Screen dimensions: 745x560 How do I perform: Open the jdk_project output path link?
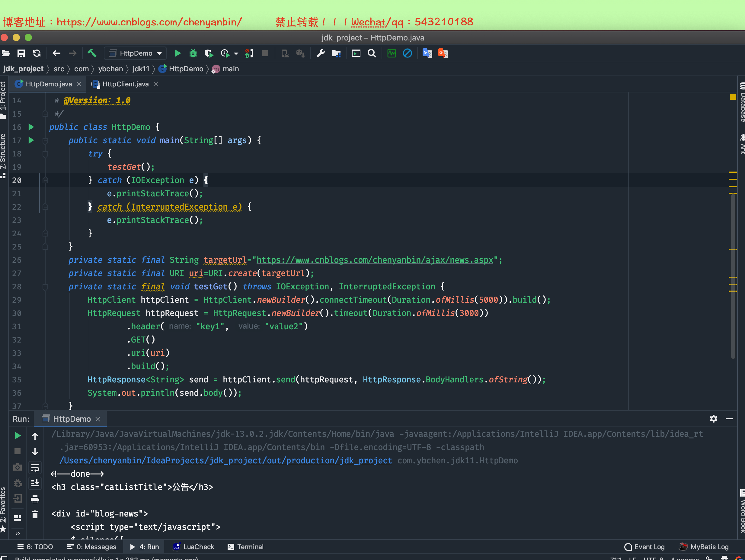(x=226, y=460)
